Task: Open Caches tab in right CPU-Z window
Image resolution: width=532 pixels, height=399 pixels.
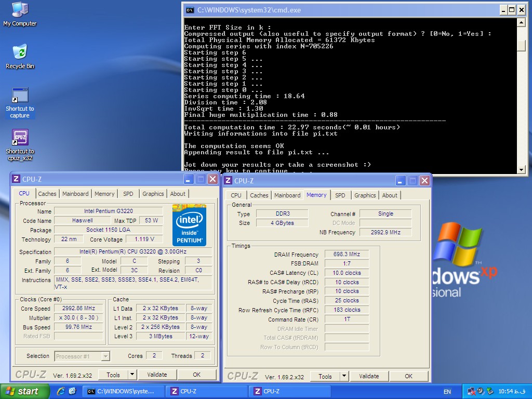Action: coord(259,195)
